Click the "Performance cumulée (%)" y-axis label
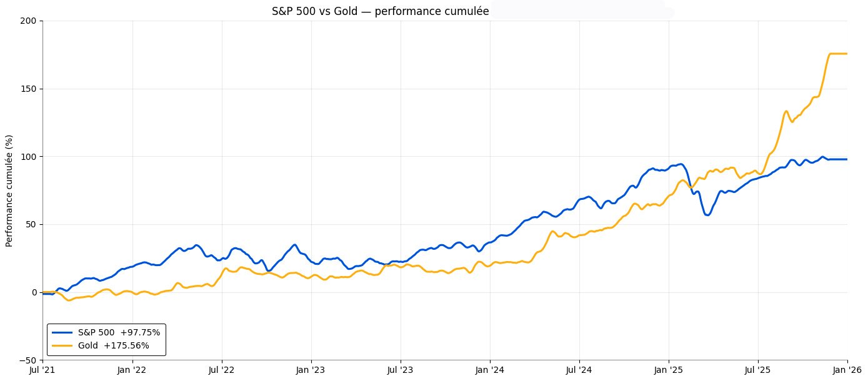Screen dimensions: 868x381 click(x=9, y=190)
